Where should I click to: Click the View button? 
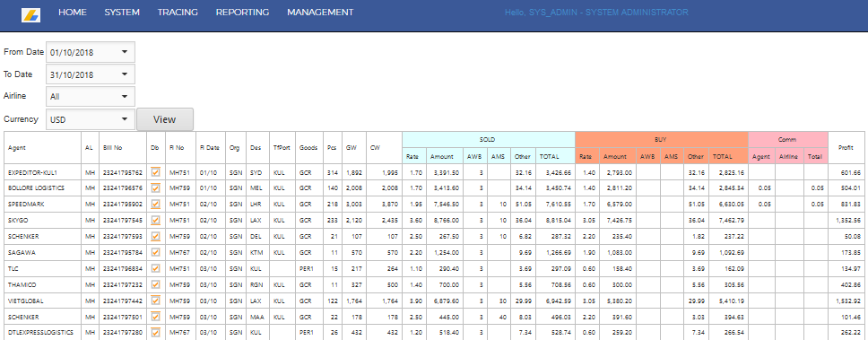(165, 119)
